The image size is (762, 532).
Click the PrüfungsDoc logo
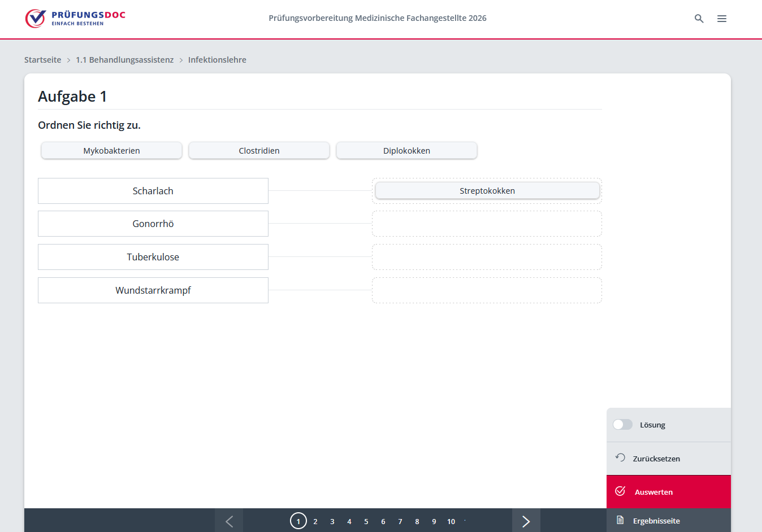75,18
